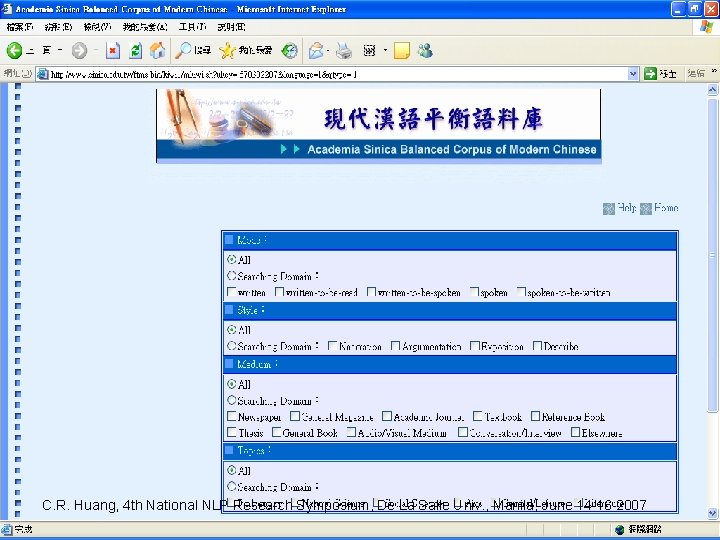Check the Thesis medium checkbox
This screenshot has height=540, width=720.
pyautogui.click(x=232, y=433)
